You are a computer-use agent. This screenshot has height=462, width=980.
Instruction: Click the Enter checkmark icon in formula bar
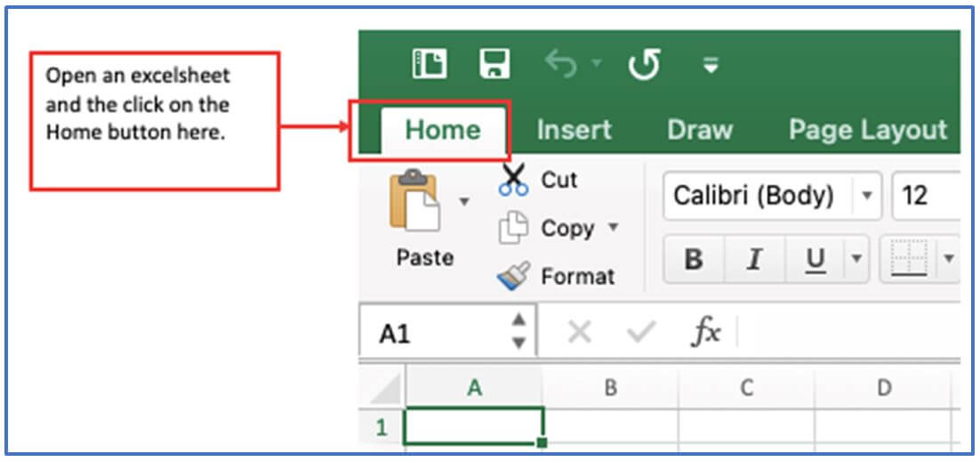[640, 332]
